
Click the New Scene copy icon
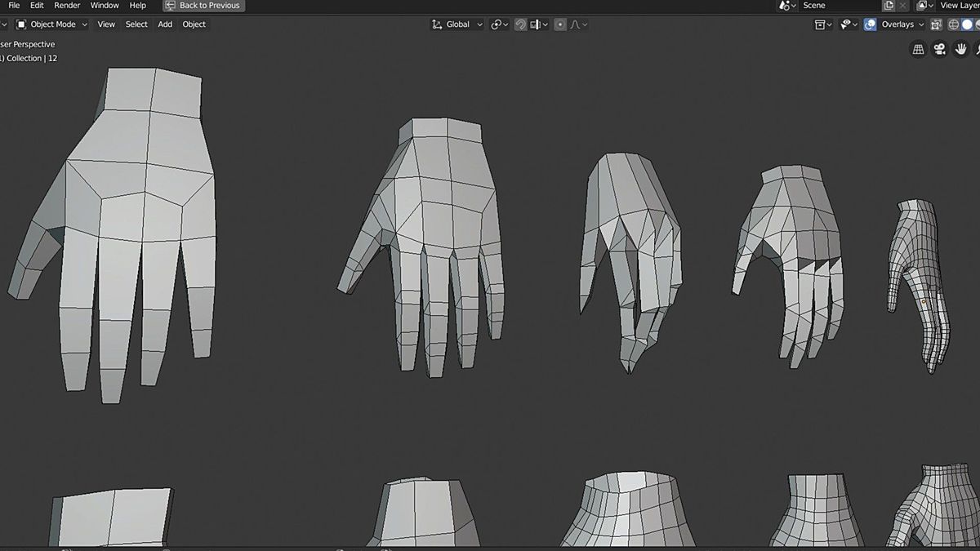tap(889, 5)
